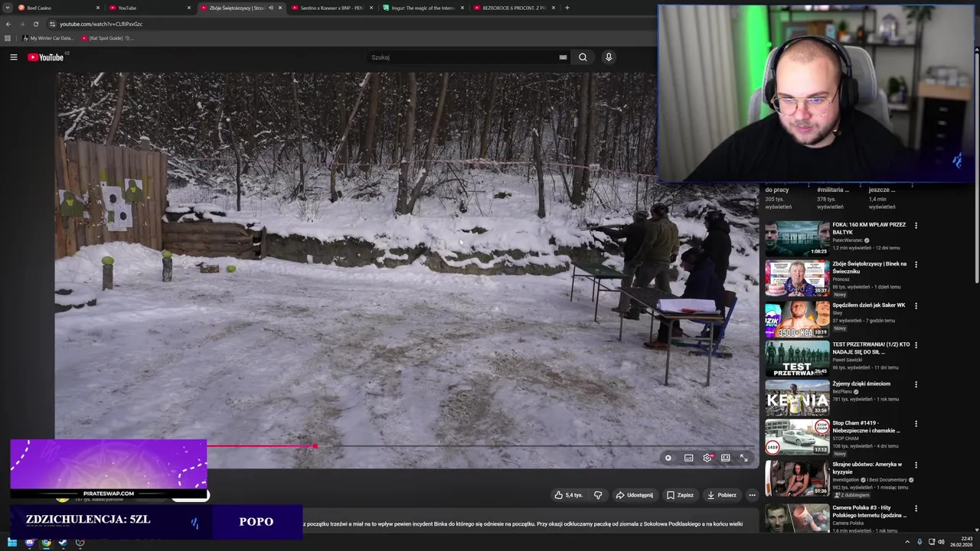Viewport: 980px width, 551px height.
Task: Switch the player to theater mode
Action: point(725,458)
